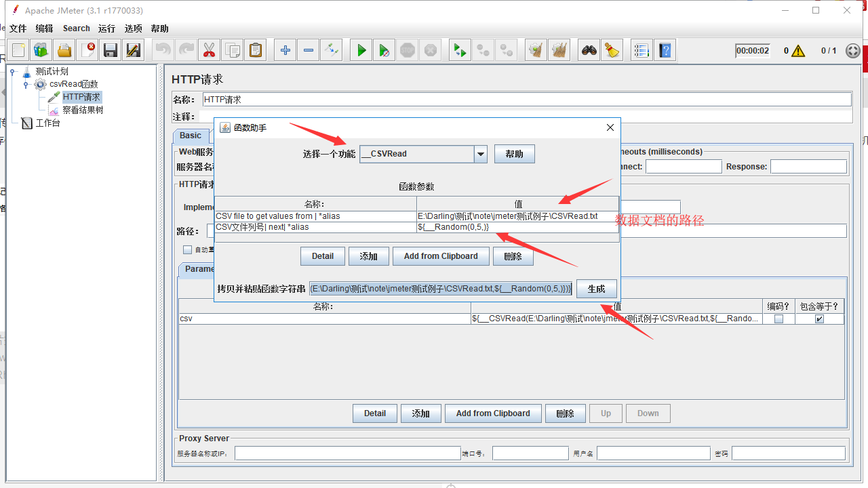The image size is (868, 488).
Task: Save the test plan with floppy icon
Action: click(111, 50)
